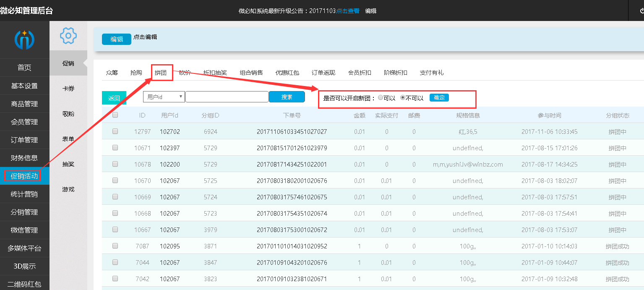This screenshot has height=290, width=644.
Task: Click the blue 编辑 button
Action: (117, 39)
